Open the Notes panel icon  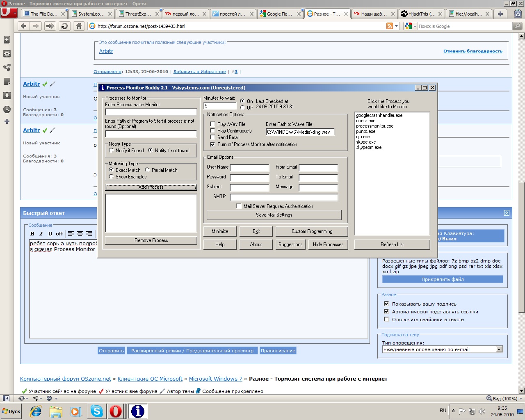tap(7, 82)
